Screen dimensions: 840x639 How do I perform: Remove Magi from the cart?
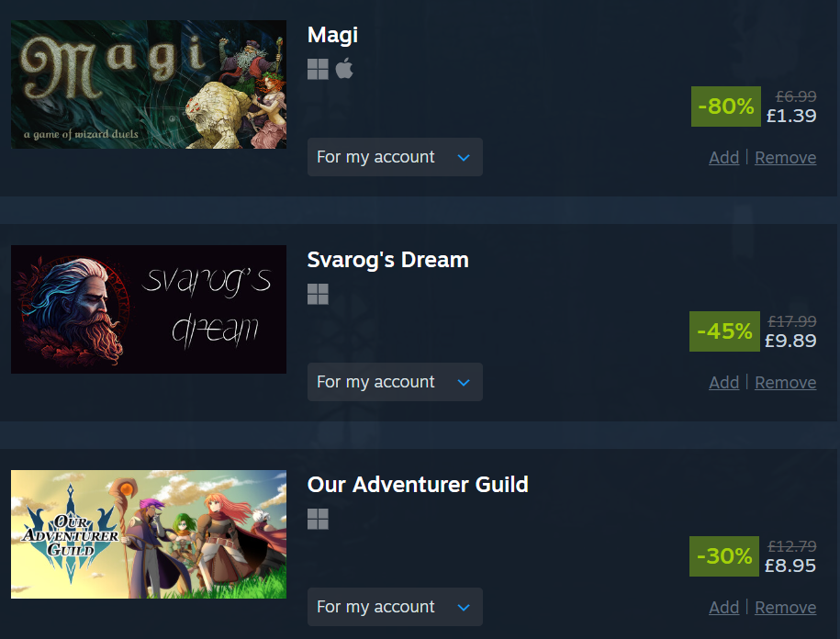tap(785, 158)
